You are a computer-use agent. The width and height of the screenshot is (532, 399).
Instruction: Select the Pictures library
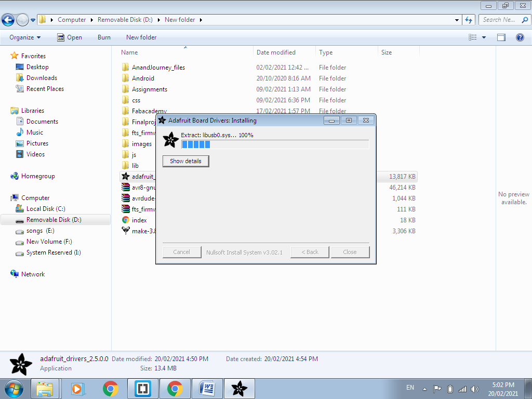click(37, 143)
